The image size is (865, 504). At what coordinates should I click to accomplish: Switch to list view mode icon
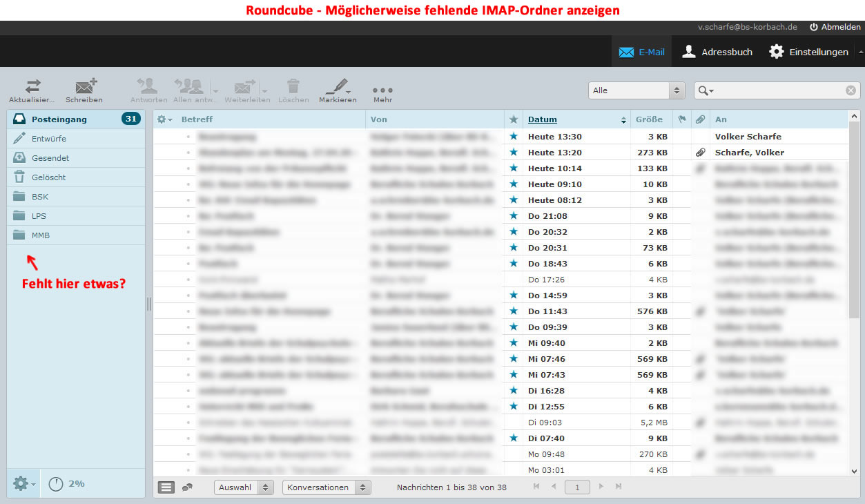coord(166,487)
